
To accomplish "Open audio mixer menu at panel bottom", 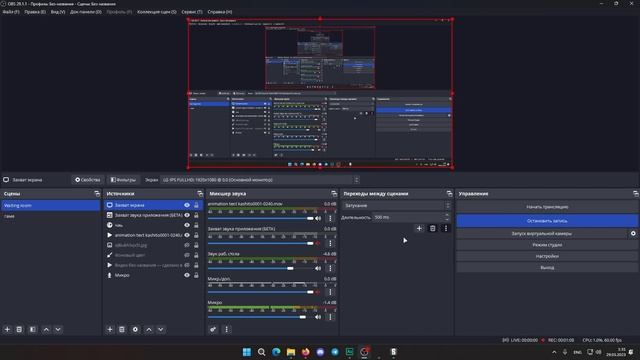I will (x=227, y=329).
